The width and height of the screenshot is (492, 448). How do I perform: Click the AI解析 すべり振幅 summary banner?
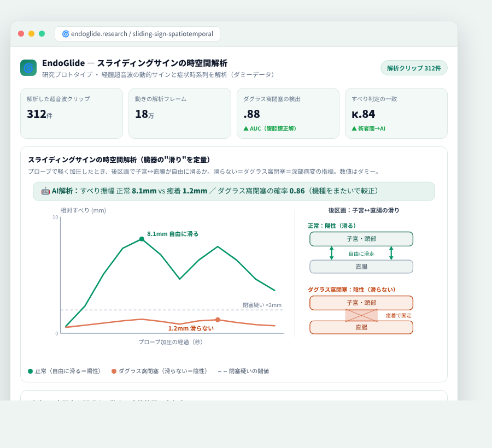(x=234, y=191)
